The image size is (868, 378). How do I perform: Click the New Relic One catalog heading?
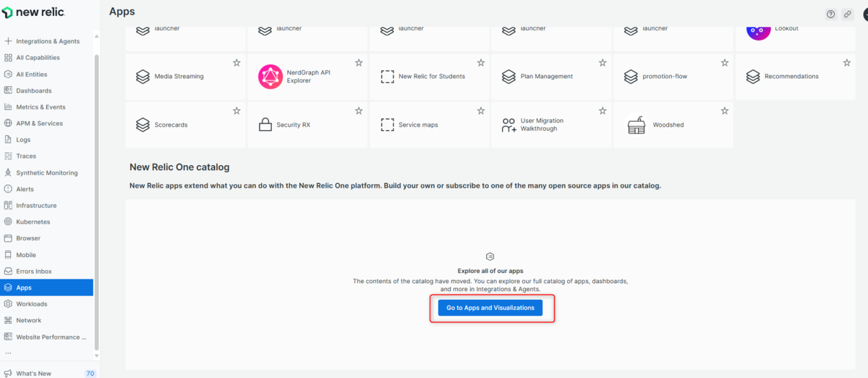tap(179, 167)
